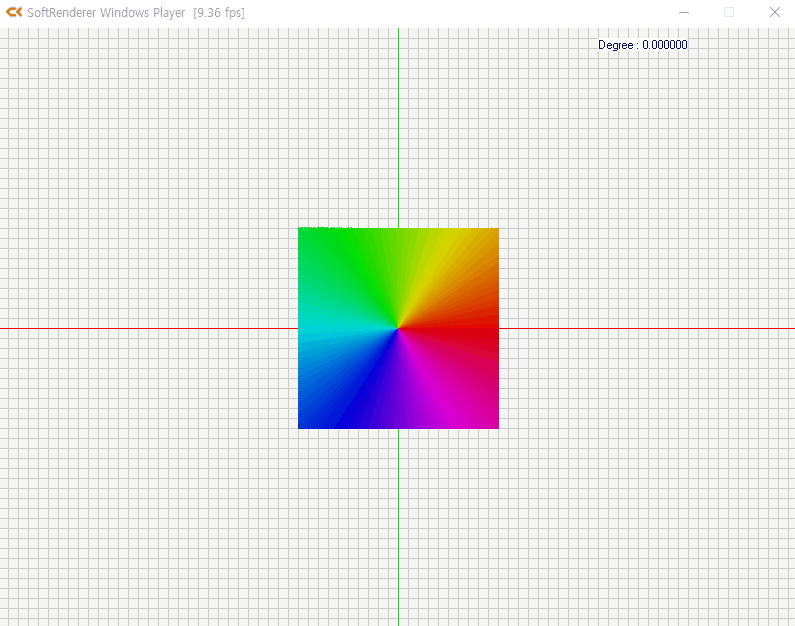The image size is (795, 626).
Task: Click the "SoftRenderer Windows Player" title text
Action: (106, 13)
